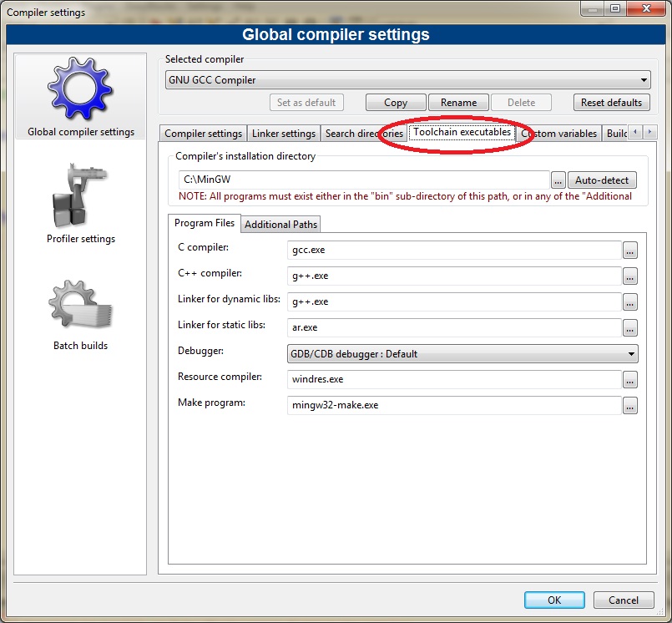Expand the Selected compiler dropdown
672x623 pixels.
[407, 80]
